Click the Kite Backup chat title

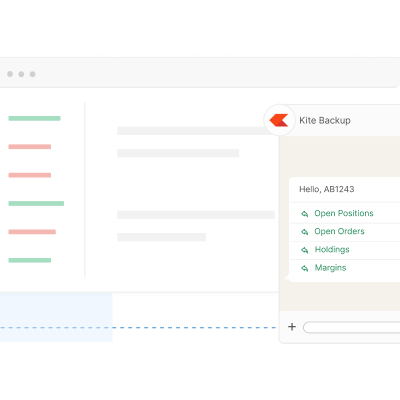(x=325, y=120)
